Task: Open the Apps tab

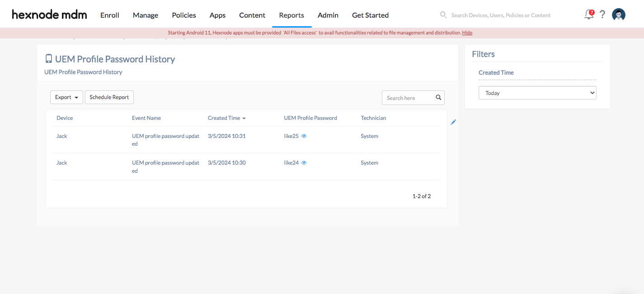Action: [217, 15]
